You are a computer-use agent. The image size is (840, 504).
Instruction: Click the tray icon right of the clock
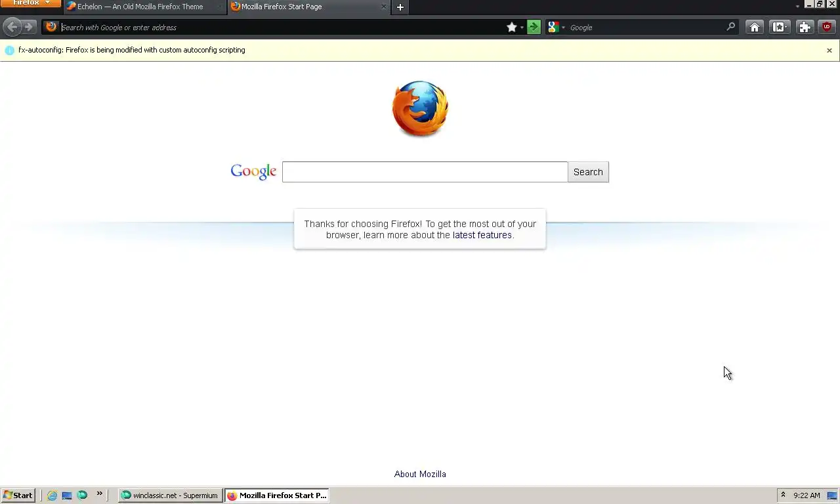click(831, 495)
